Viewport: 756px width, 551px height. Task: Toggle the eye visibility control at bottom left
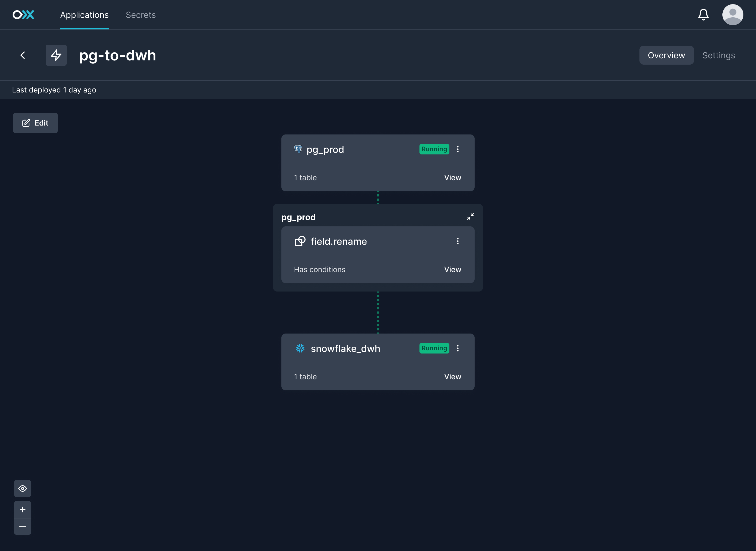pos(22,488)
